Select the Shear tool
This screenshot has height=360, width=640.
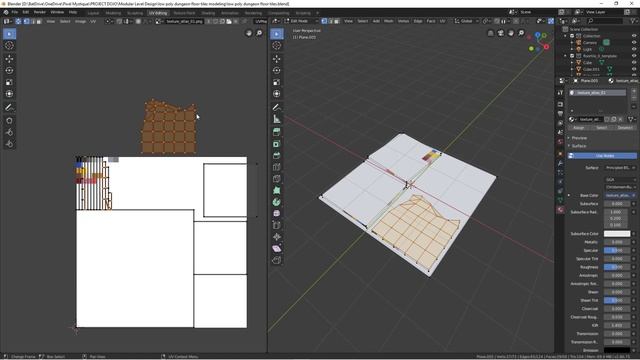pyautogui.click(x=277, y=249)
